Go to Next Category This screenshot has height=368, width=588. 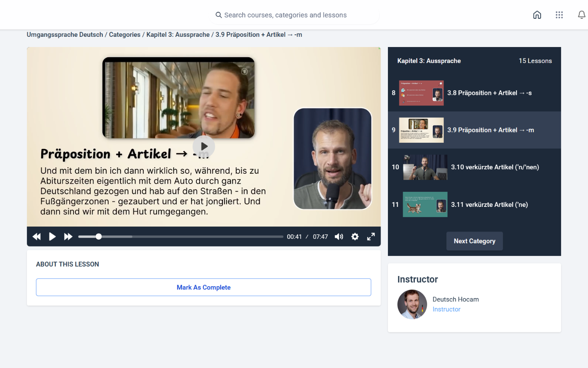[474, 241]
